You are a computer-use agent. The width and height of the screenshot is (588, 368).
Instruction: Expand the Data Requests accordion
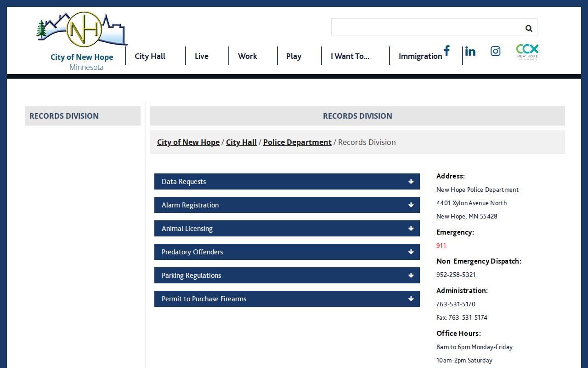pyautogui.click(x=287, y=182)
